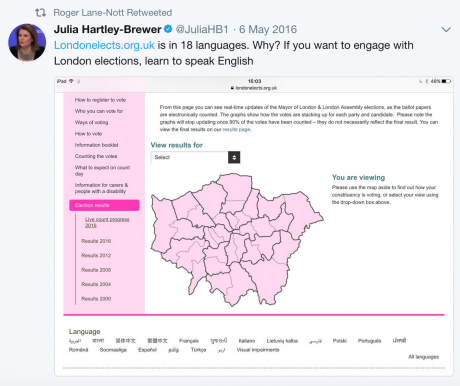Click the battery icon in status bar
Screen dimensions: 460x386
click(x=446, y=81)
